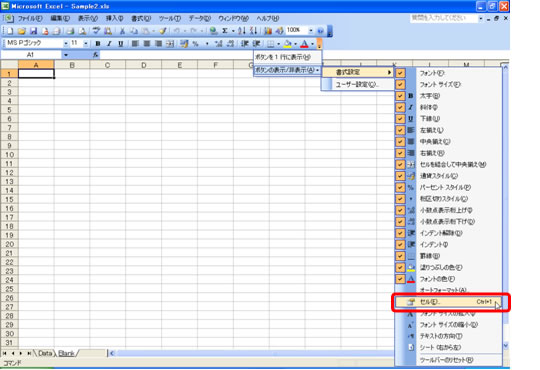The width and height of the screenshot is (540, 370).
Task: Sort ascending using the A-Z icon
Action: (242, 31)
